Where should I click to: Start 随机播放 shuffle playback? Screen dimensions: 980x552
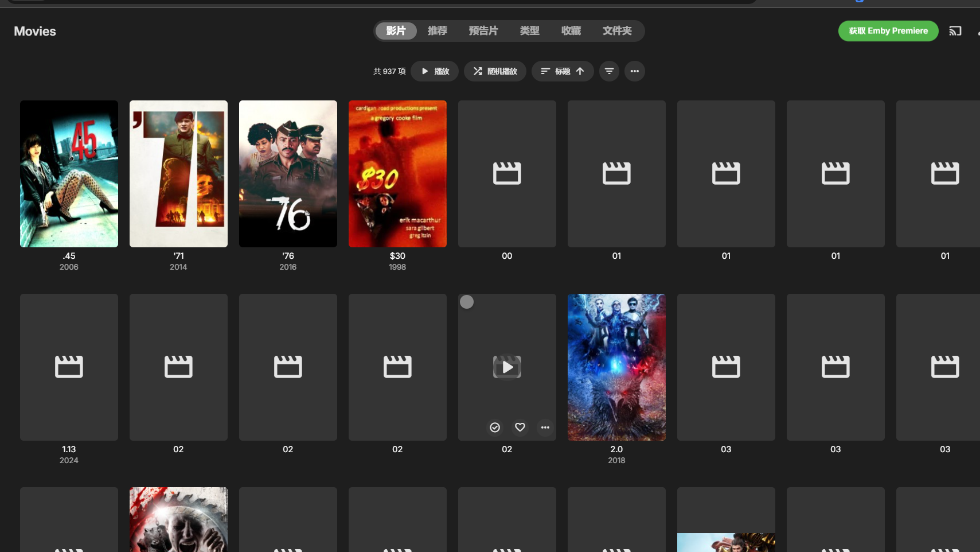[x=495, y=71]
